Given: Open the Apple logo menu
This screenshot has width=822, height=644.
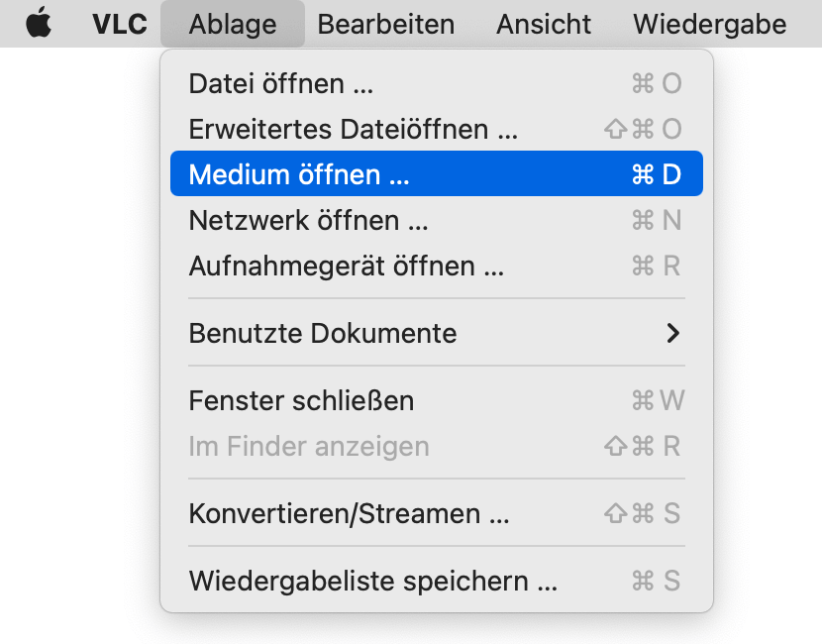Looking at the screenshot, I should pyautogui.click(x=39, y=24).
